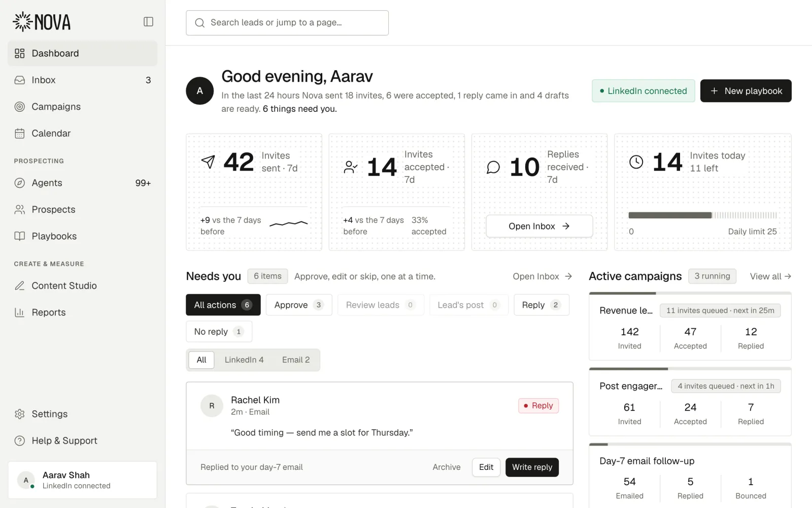Click the Playbooks book icon
This screenshot has height=508, width=812.
[20, 236]
